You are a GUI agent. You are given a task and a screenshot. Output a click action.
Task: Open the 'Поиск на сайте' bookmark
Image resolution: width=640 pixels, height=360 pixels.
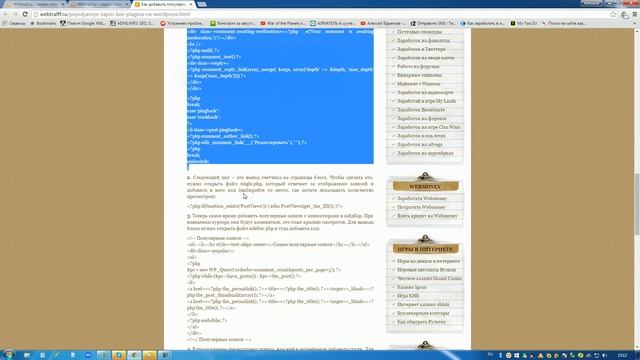click(564, 23)
